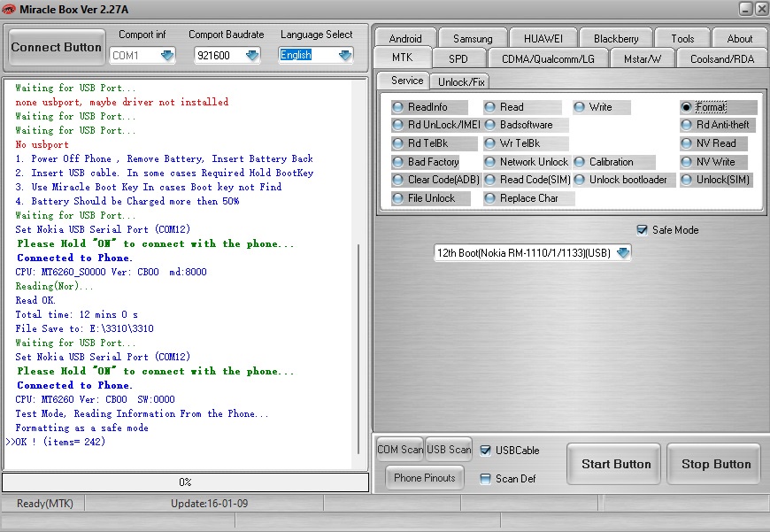770x532 pixels.
Task: Click the Ready(MTK) status bar entry
Action: coord(44,504)
